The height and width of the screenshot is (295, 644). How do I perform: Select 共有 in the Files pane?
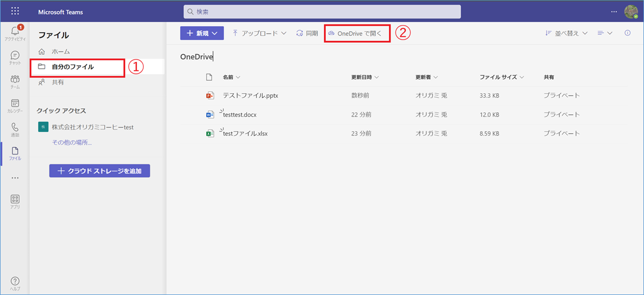(97, 82)
